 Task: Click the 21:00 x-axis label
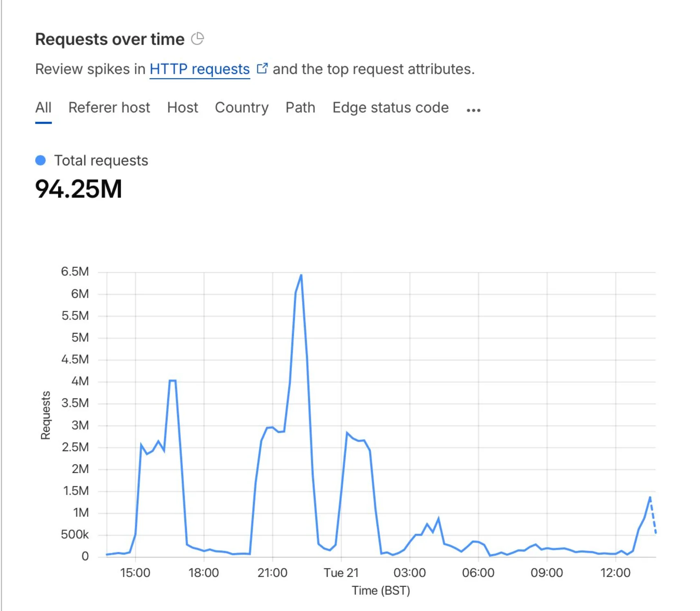point(272,573)
